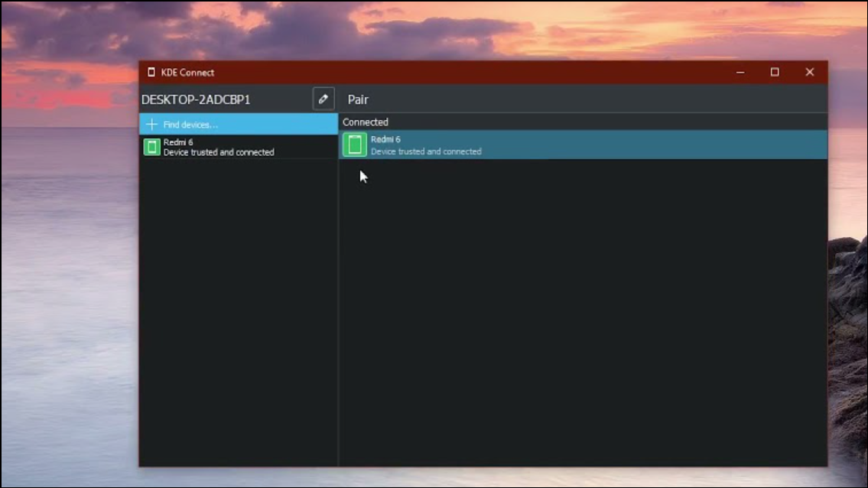This screenshot has width=868, height=488.
Task: Click 'Device trusted and connected' in Connected row
Action: pyautogui.click(x=426, y=151)
